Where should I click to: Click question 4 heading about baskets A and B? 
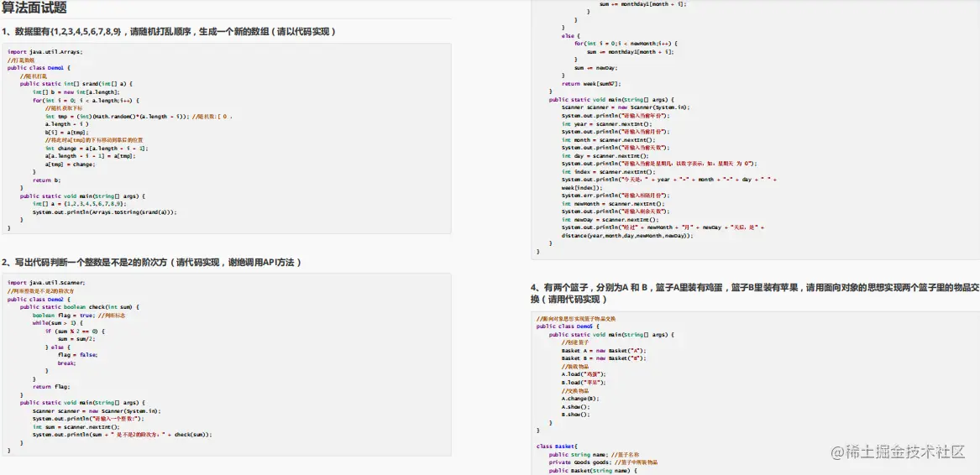pos(754,293)
